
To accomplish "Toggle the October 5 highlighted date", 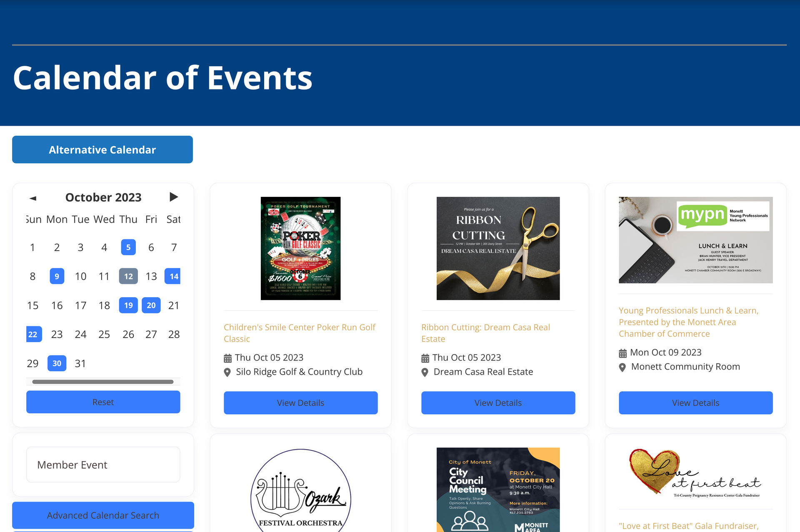I will (x=128, y=247).
